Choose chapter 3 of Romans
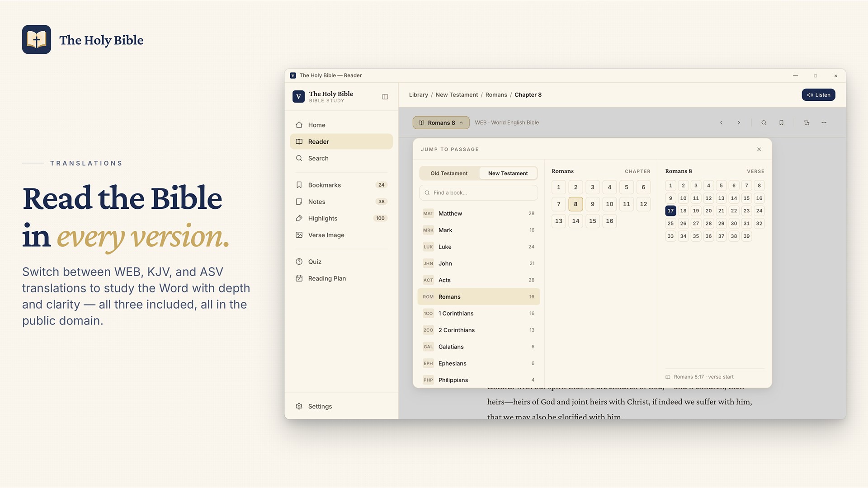Image resolution: width=868 pixels, height=488 pixels. pos(592,188)
